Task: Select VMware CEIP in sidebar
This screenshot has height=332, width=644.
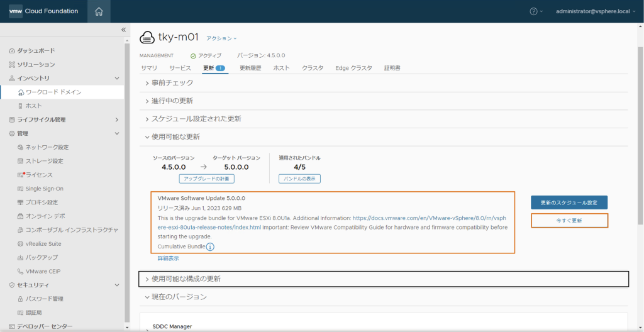Action: tap(43, 272)
